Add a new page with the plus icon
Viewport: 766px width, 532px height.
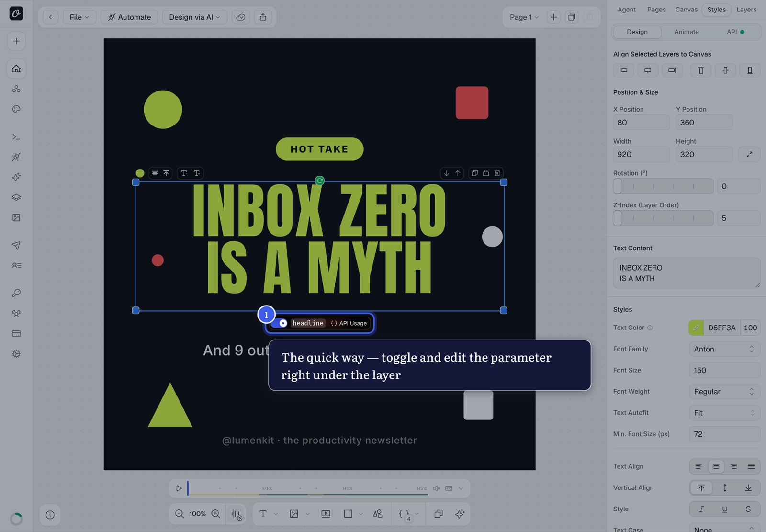click(x=553, y=17)
